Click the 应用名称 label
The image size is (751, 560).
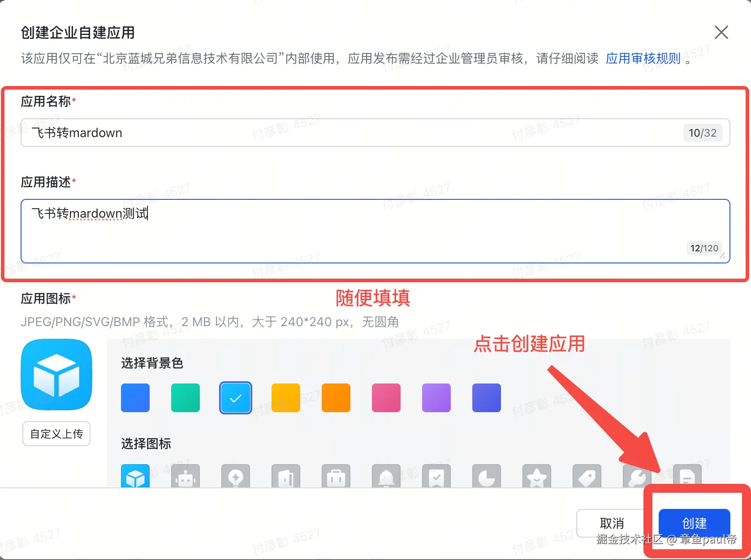46,102
